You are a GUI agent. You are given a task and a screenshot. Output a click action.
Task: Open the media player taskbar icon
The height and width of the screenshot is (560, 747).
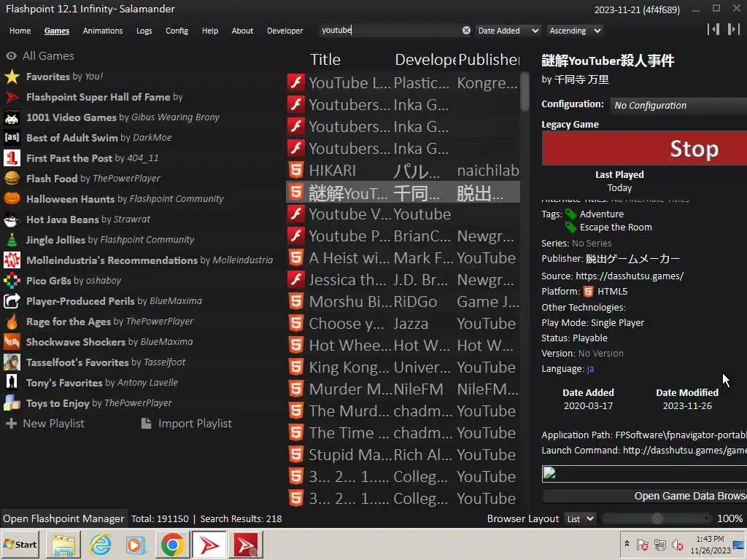point(136,544)
